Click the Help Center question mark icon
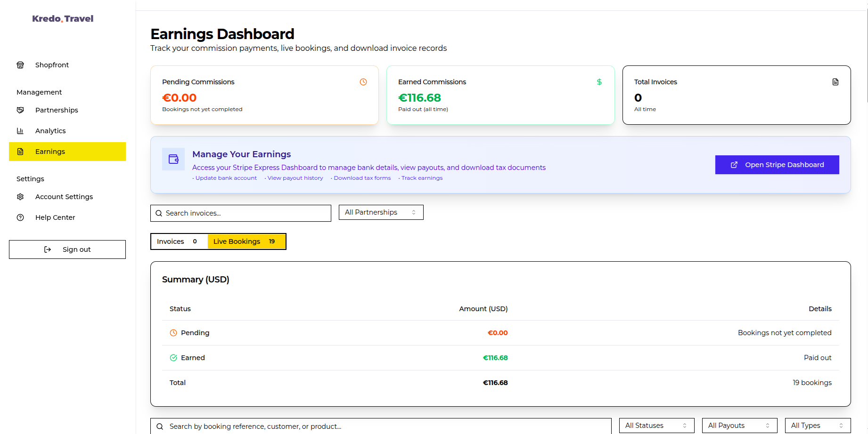Image resolution: width=868 pixels, height=434 pixels. (20, 217)
